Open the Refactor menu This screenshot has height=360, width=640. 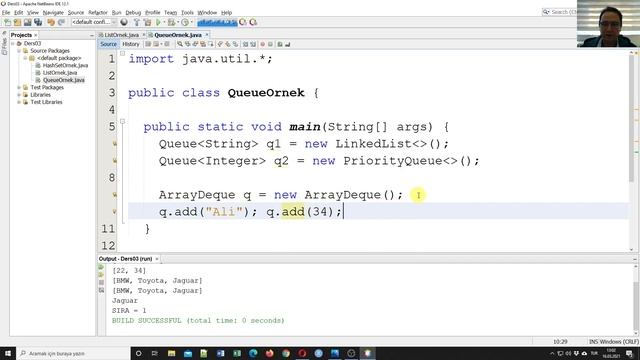point(98,13)
